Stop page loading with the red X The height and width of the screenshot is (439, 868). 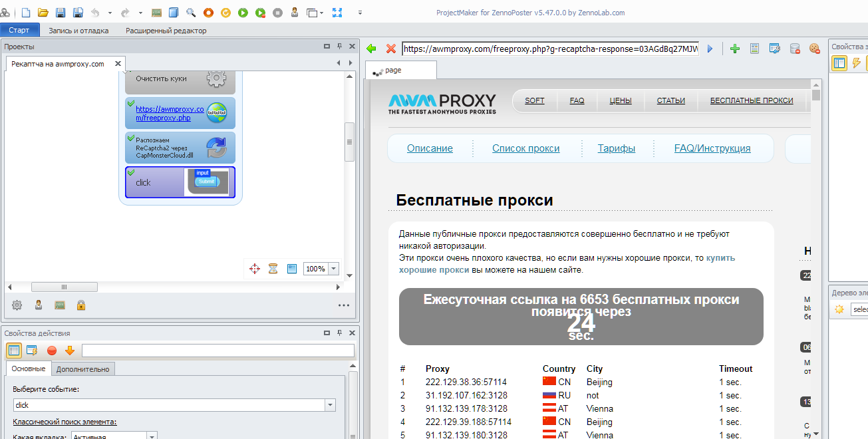click(391, 49)
